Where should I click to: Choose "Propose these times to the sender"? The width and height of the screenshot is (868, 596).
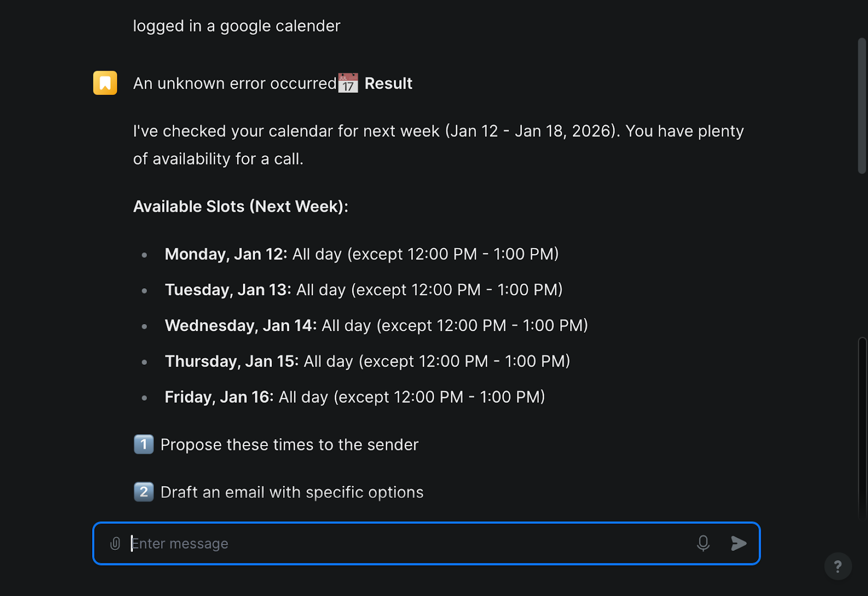click(289, 445)
